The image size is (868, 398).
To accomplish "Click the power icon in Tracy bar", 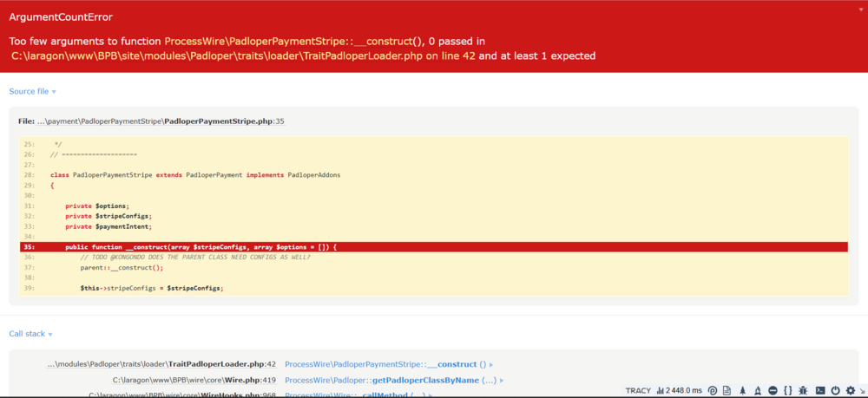I will (835, 391).
